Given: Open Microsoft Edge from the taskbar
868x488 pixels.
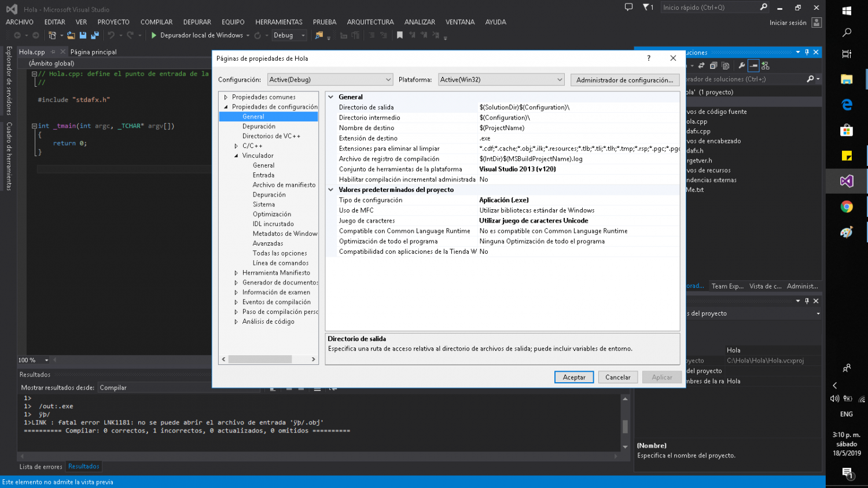Looking at the screenshot, I should pyautogui.click(x=847, y=105).
